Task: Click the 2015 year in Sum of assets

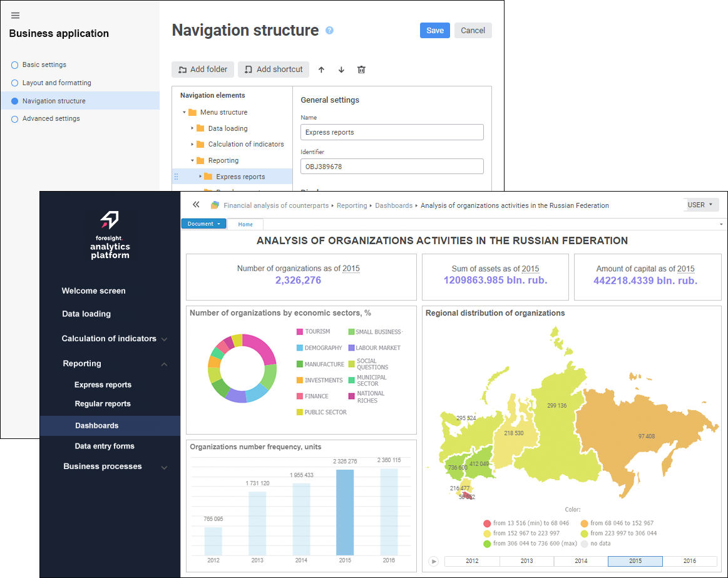Action: (530, 269)
